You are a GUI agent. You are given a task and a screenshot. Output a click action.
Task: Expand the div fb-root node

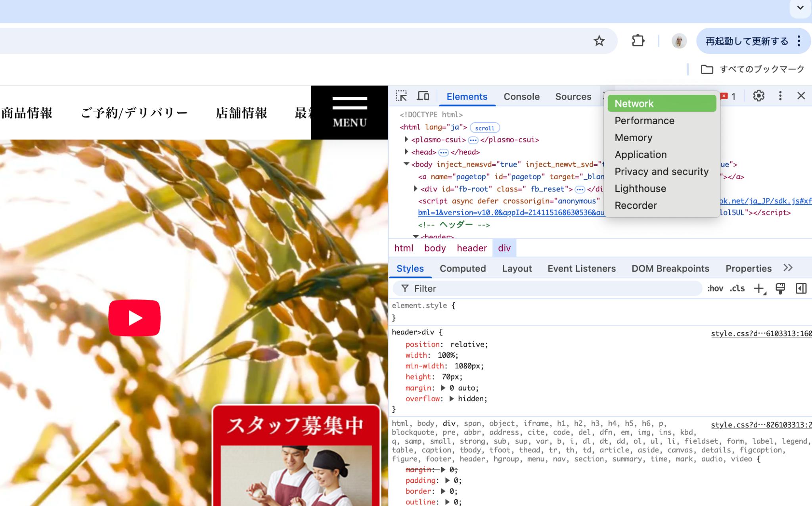[x=416, y=189]
